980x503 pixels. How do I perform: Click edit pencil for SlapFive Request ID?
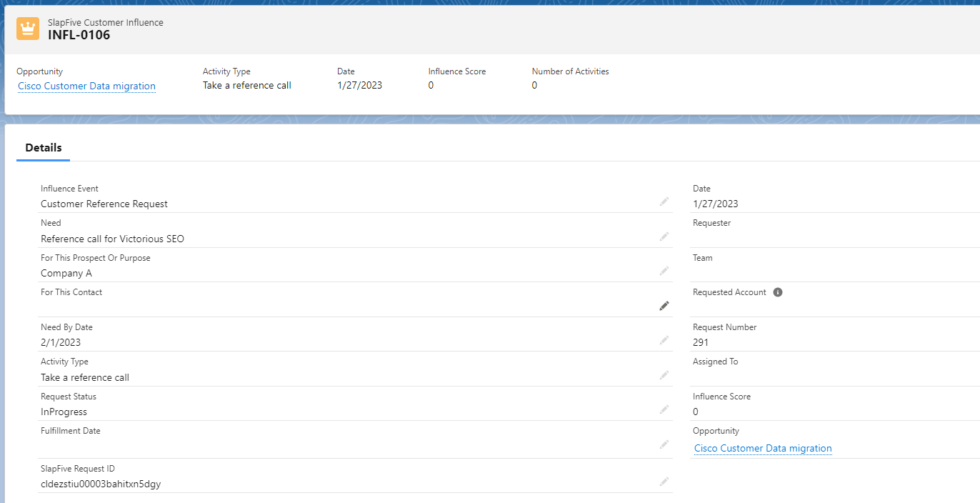tap(664, 482)
